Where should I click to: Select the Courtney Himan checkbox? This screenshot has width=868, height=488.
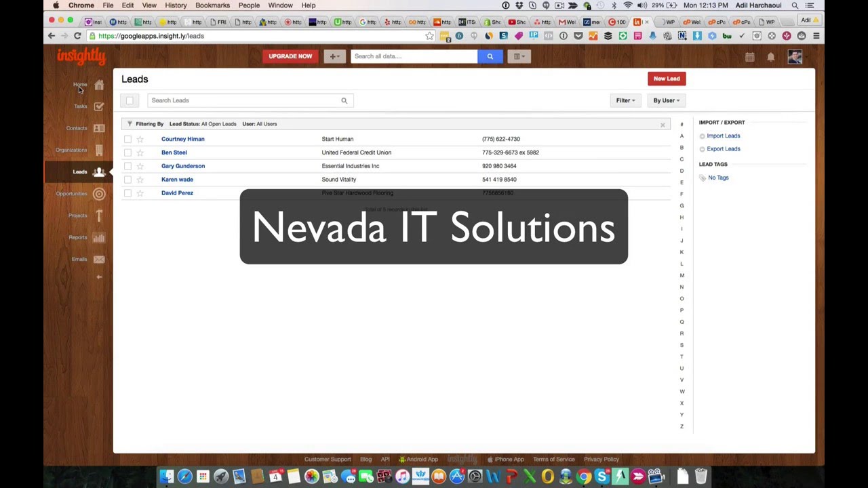tap(127, 139)
